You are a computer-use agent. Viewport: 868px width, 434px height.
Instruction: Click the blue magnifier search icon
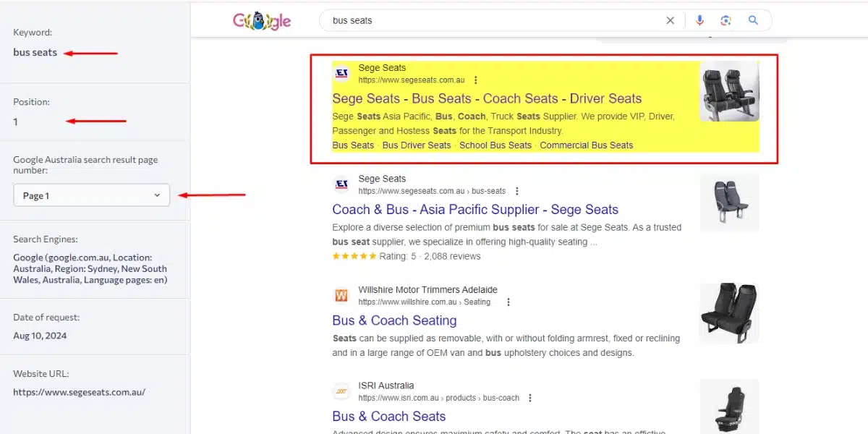[753, 20]
